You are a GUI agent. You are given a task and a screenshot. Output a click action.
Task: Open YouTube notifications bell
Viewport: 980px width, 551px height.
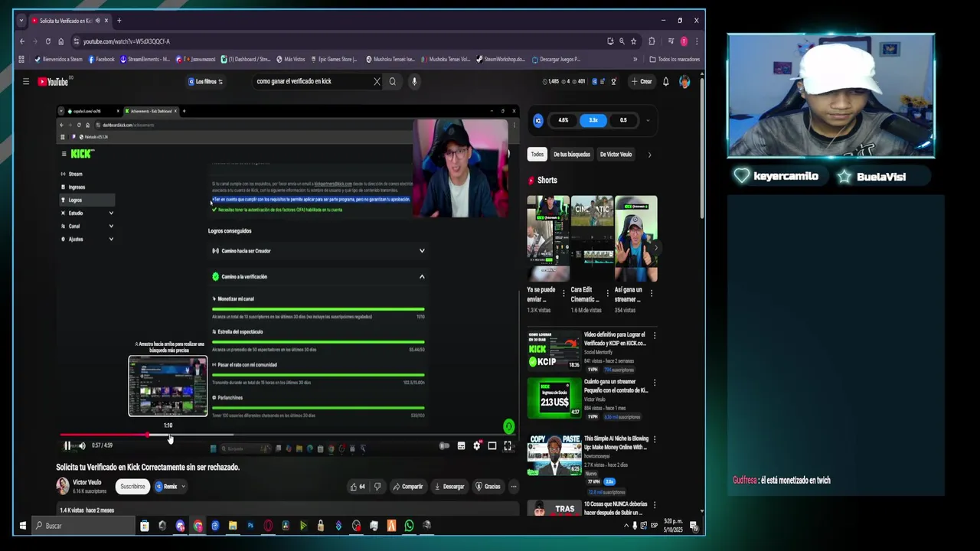pos(666,81)
